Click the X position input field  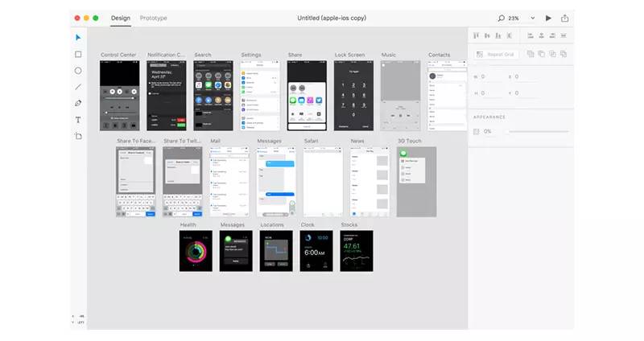tap(523, 77)
